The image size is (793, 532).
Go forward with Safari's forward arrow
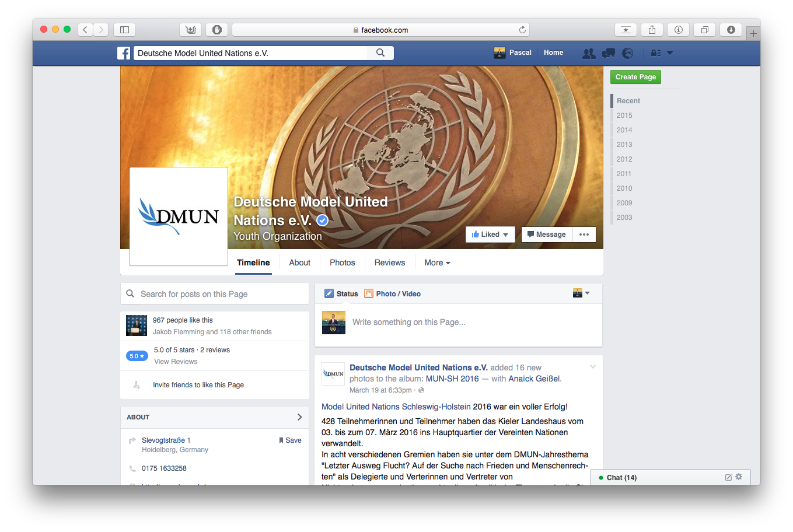(101, 30)
